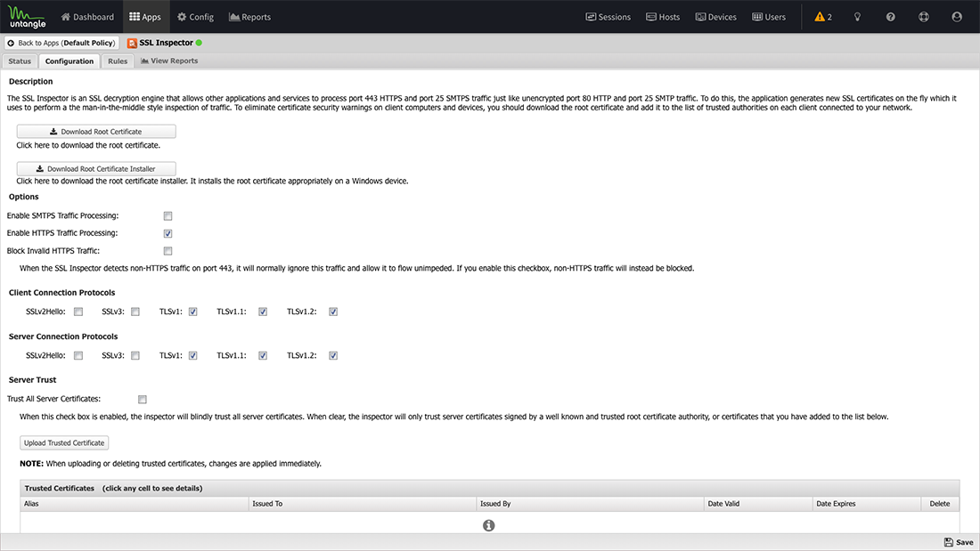Click the Untangle logo

[27, 17]
